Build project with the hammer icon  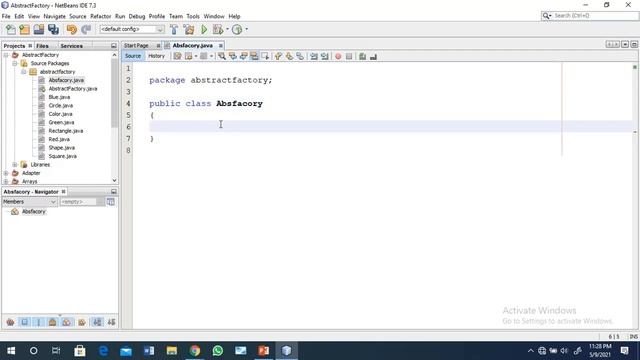(174, 29)
